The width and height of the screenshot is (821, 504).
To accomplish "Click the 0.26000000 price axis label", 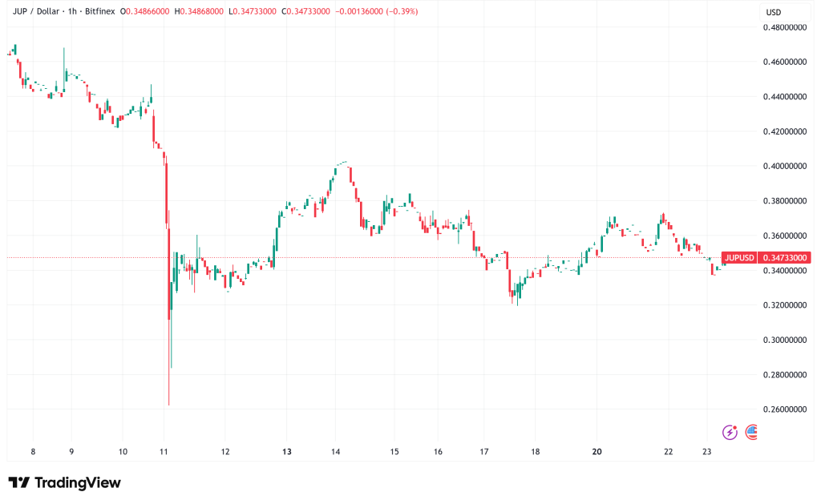I will 783,409.
